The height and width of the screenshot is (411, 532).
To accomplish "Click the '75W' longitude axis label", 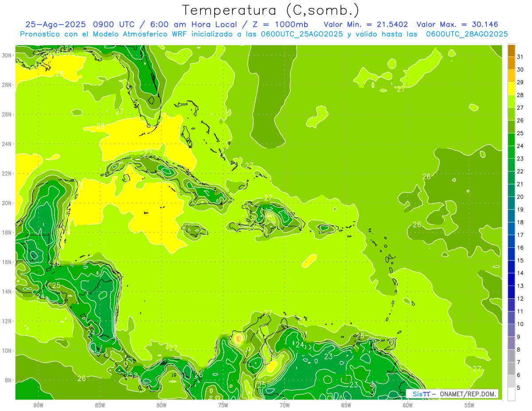I will [x=223, y=405].
